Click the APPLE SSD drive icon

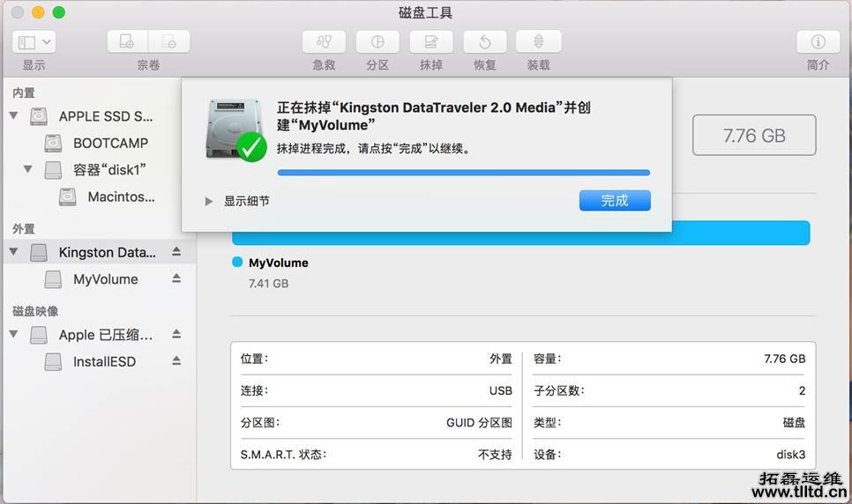point(39,116)
